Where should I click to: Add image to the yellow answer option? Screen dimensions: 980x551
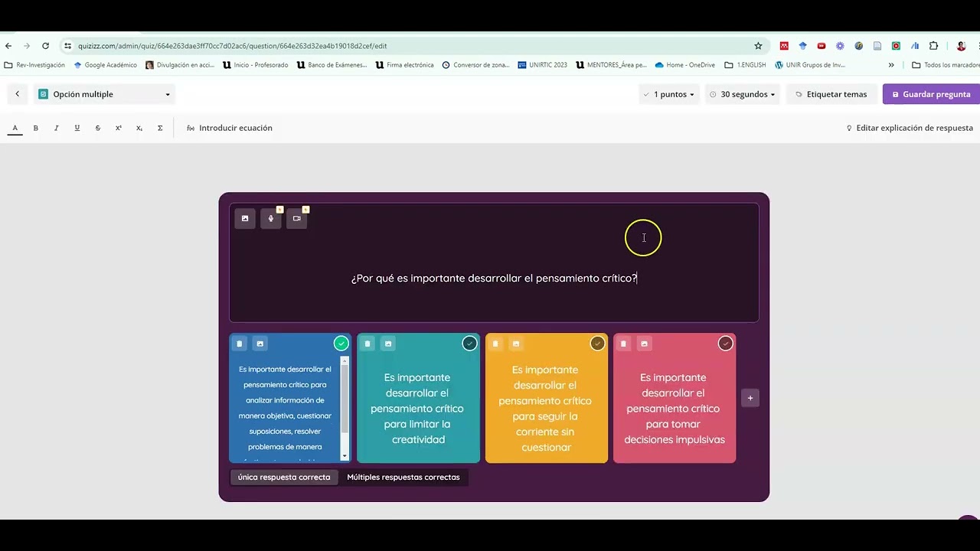coord(516,344)
